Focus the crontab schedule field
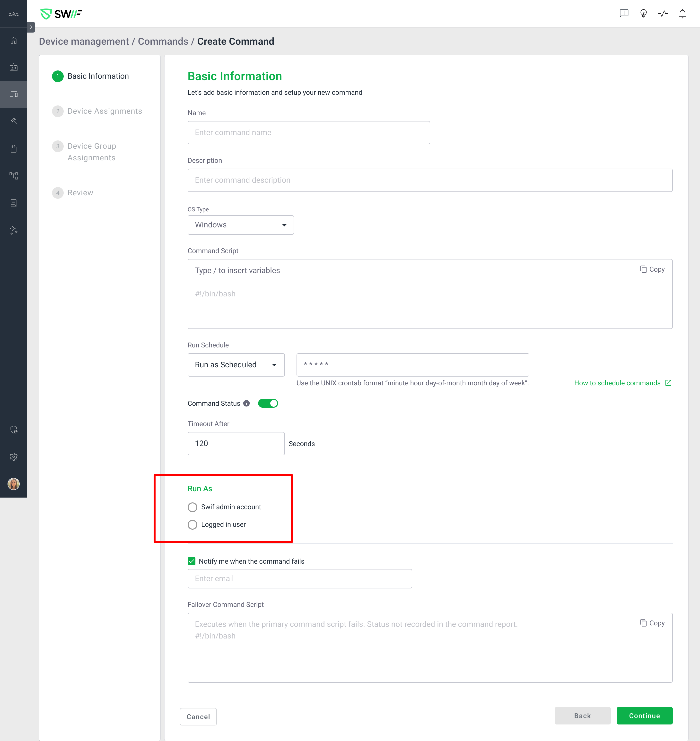The height and width of the screenshot is (741, 700). [413, 365]
